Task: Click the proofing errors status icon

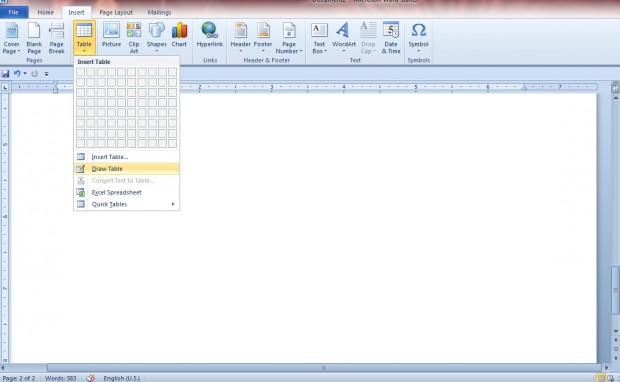Action: click(x=91, y=378)
